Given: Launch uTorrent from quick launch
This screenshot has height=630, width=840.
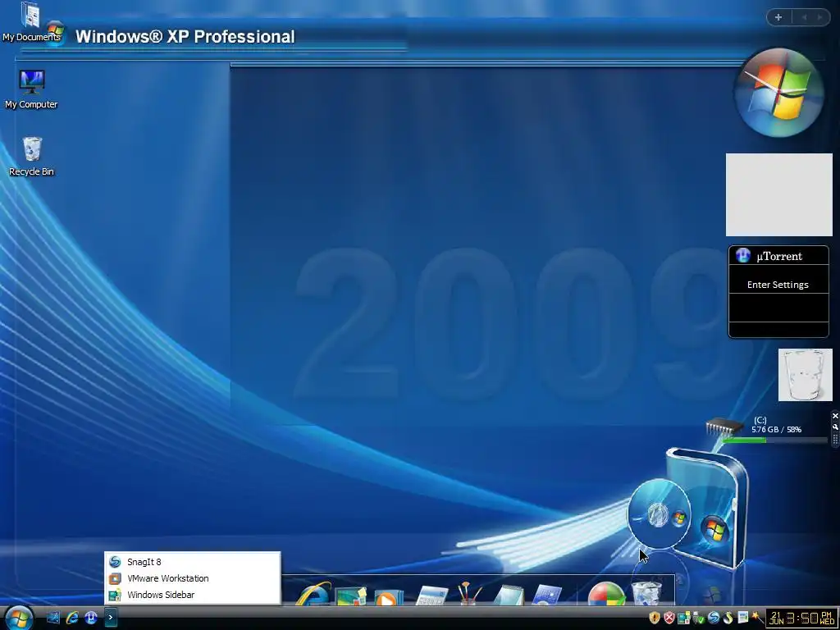Looking at the screenshot, I should click(91, 617).
